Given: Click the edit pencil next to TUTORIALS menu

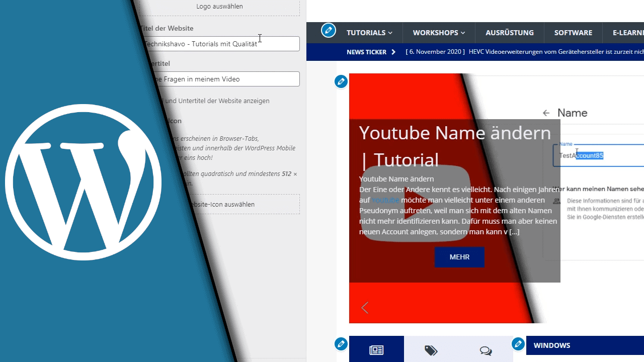Looking at the screenshot, I should [329, 30].
